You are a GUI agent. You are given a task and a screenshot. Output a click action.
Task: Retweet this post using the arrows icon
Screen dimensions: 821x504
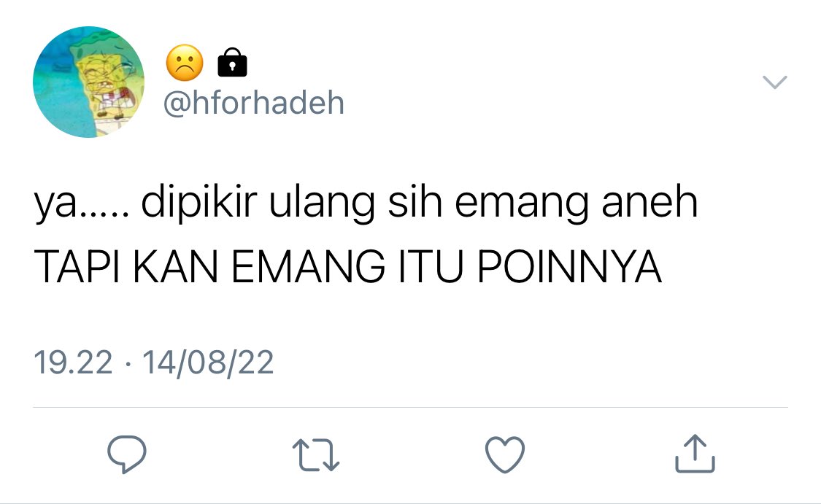click(316, 455)
